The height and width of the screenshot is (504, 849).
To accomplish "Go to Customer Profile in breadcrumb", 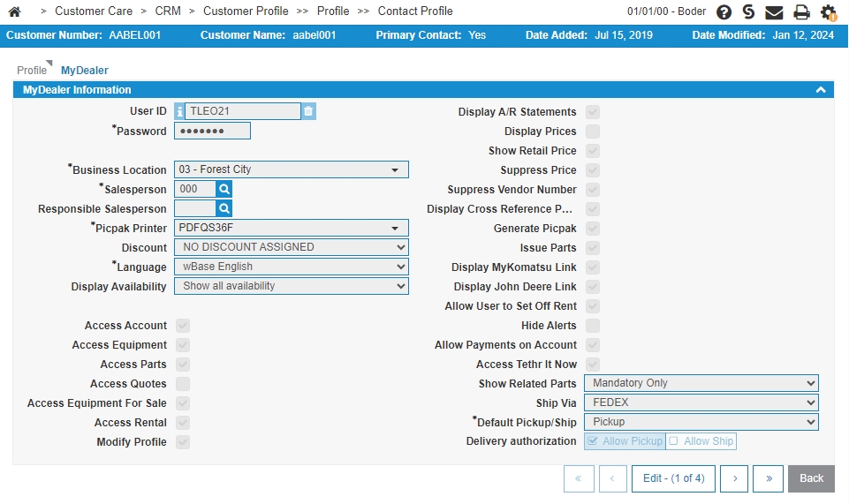I will (x=246, y=11).
